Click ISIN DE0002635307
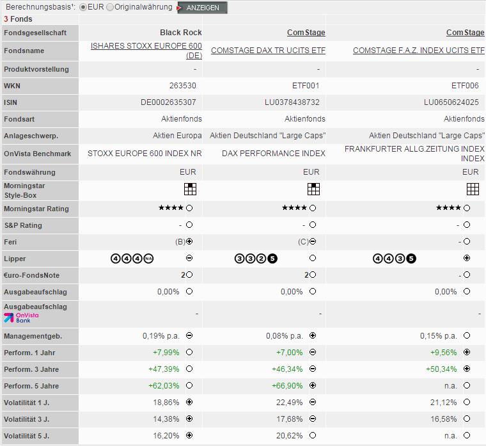Viewport: 486px width, 448px height. (168, 102)
